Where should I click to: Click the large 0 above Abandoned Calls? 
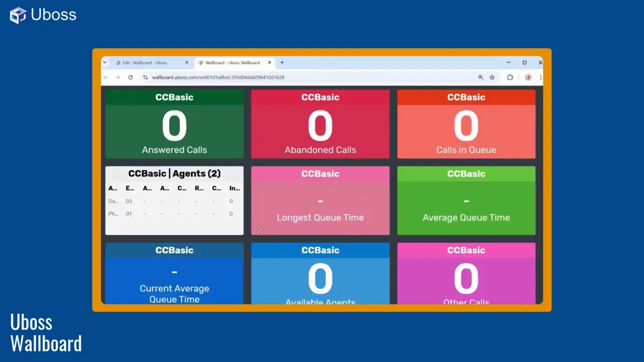pos(320,126)
